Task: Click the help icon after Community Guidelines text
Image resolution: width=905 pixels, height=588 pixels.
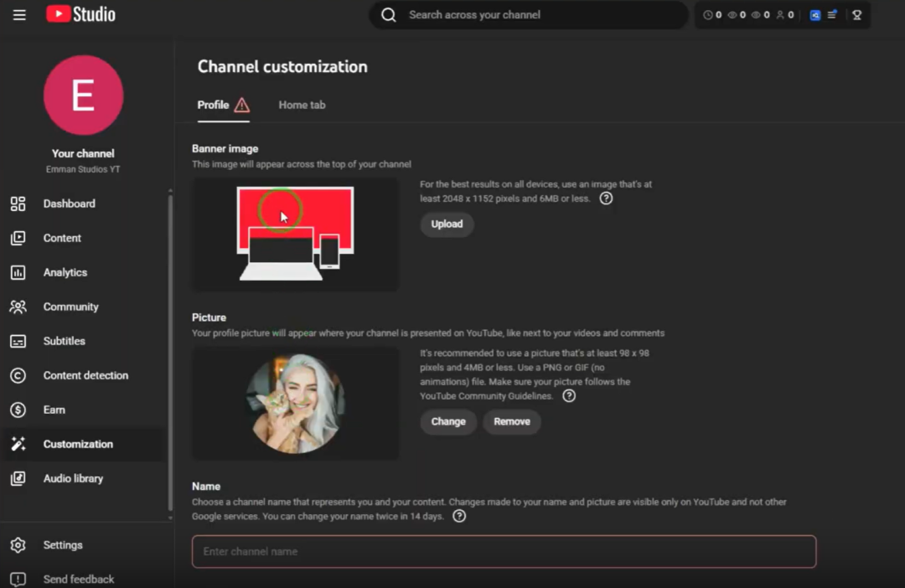Action: click(x=569, y=396)
